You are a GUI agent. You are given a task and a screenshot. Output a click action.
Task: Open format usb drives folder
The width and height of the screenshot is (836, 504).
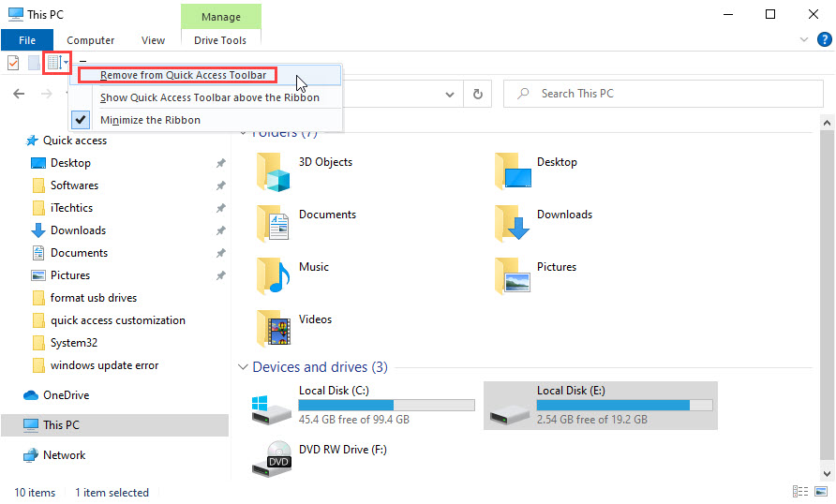tap(94, 298)
